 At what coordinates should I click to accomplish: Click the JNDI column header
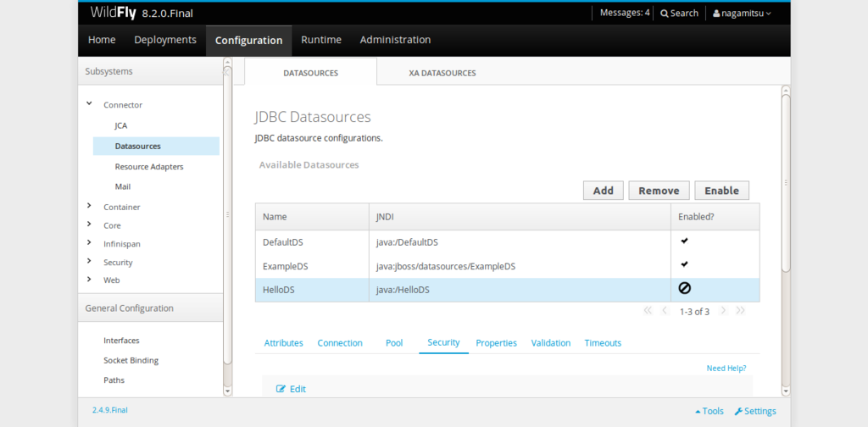click(x=520, y=217)
